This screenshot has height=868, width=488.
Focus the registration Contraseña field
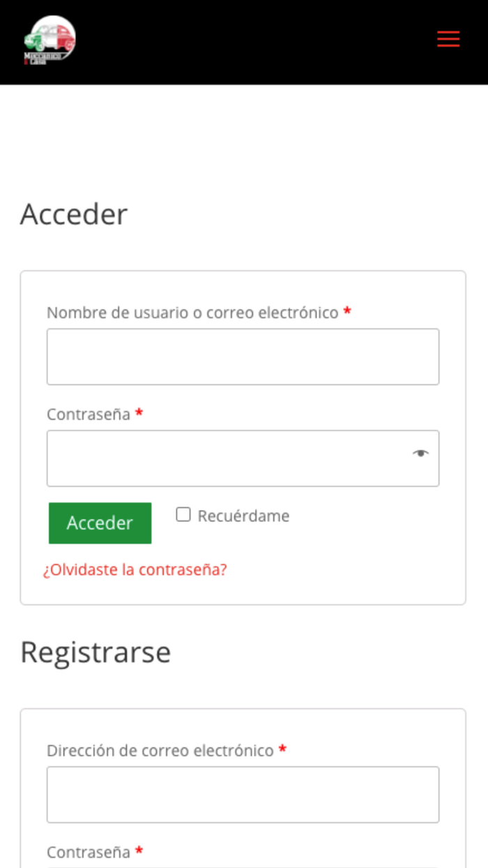click(243, 866)
